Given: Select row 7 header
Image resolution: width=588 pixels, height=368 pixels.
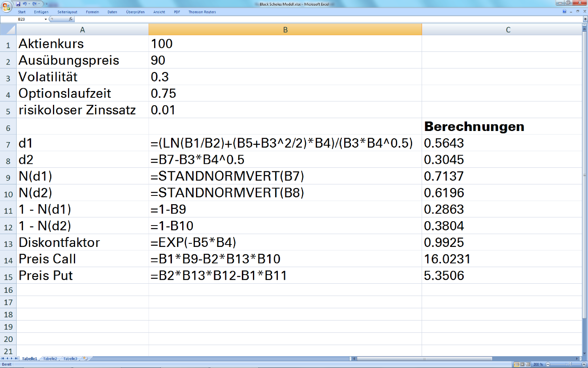Looking at the screenshot, I should pyautogui.click(x=8, y=143).
